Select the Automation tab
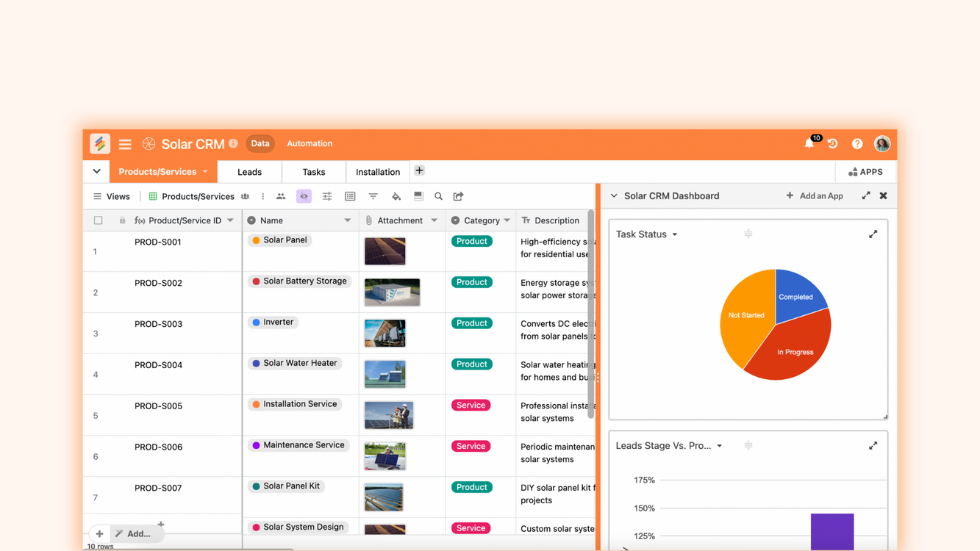The width and height of the screenshot is (980, 551). point(310,143)
